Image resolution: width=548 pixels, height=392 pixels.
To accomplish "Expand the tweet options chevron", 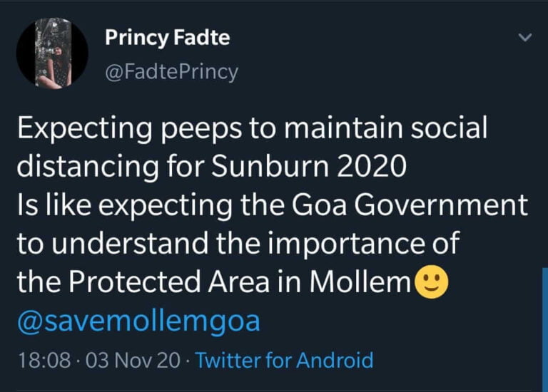I will 524,38.
